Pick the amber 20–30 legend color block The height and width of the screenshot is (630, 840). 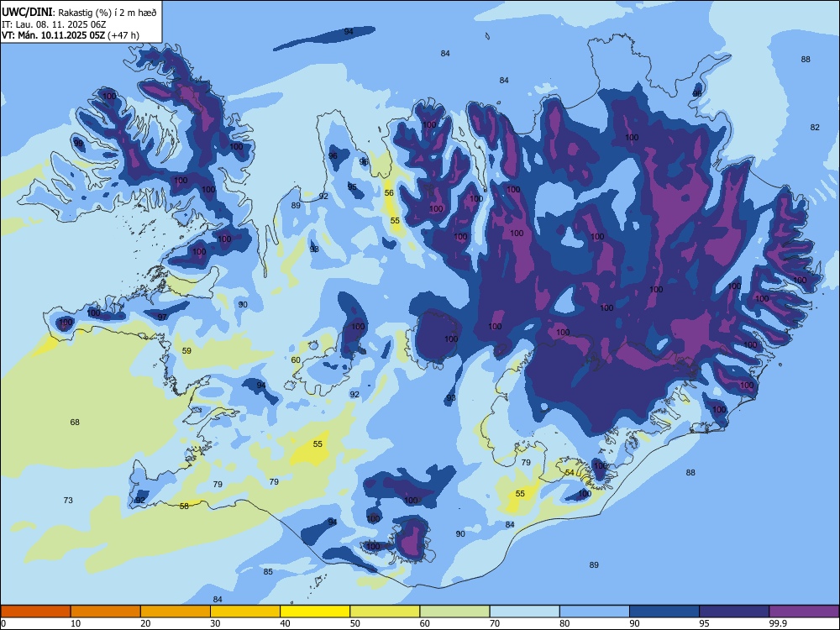tap(176, 612)
